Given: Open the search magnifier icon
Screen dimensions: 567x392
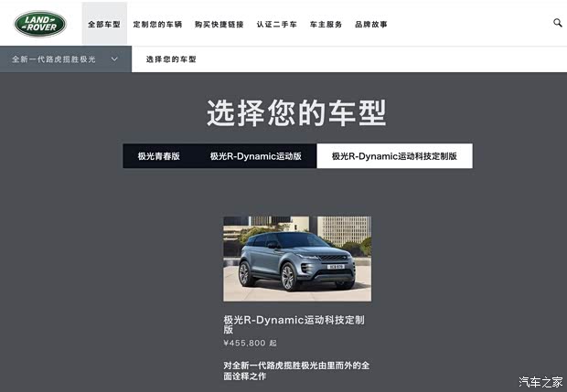Looking at the screenshot, I should click(x=558, y=23).
